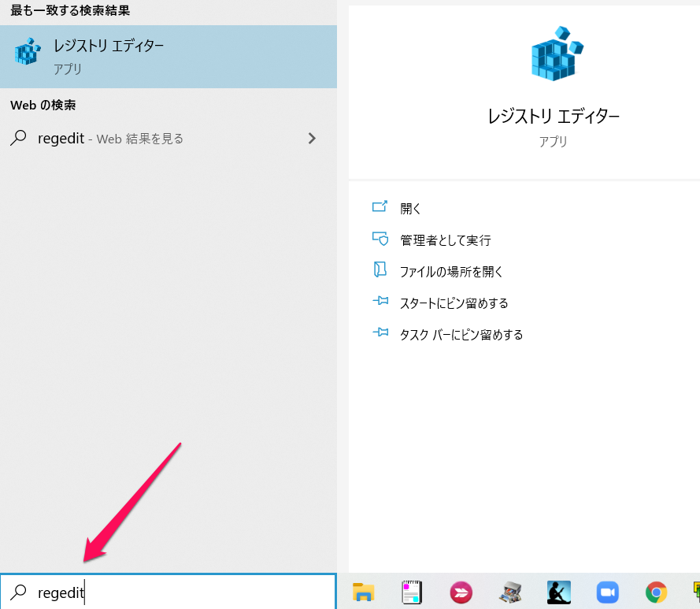Select スタートにピン留めする
Screen dimensions: 700x609
click(x=454, y=303)
